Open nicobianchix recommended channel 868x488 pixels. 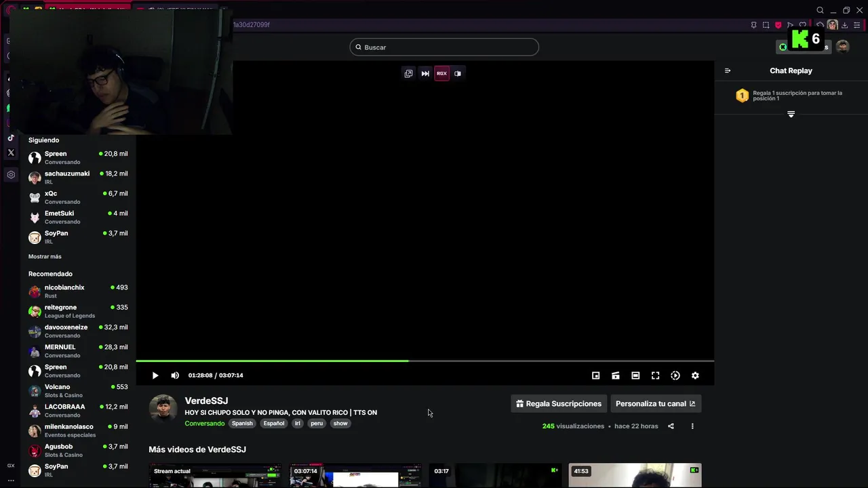[x=78, y=291]
